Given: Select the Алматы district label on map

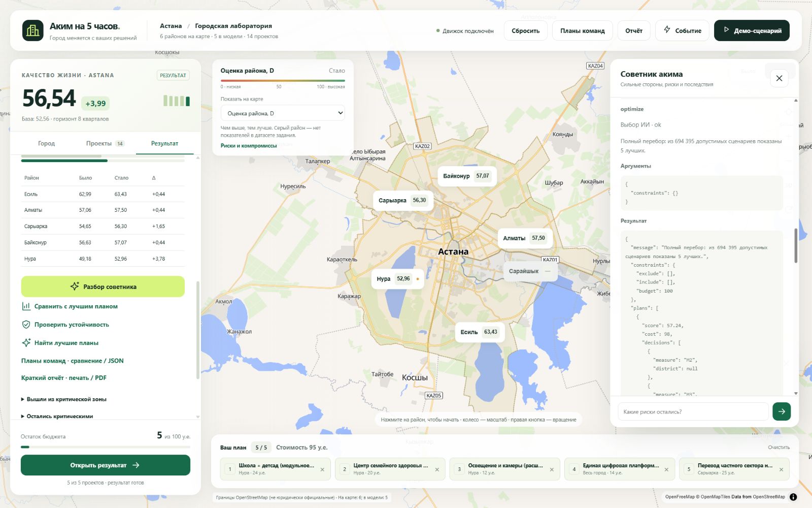Looking at the screenshot, I should [524, 238].
